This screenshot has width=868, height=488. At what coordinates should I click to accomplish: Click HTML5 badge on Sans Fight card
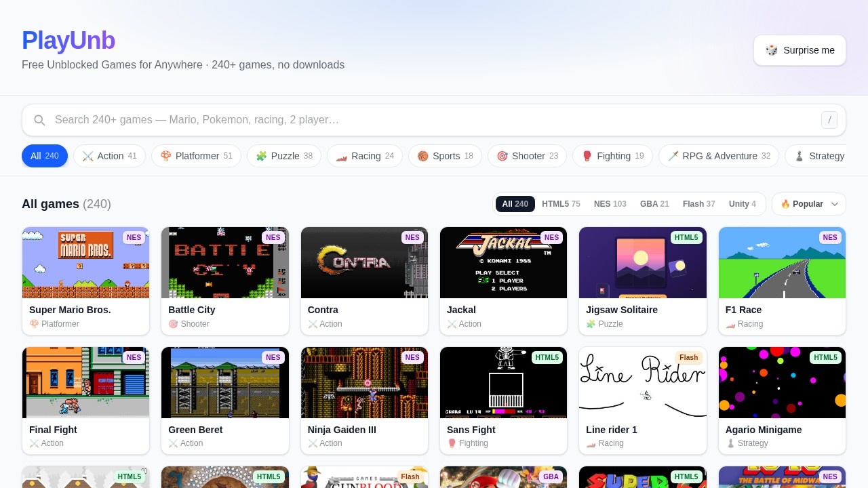547,357
